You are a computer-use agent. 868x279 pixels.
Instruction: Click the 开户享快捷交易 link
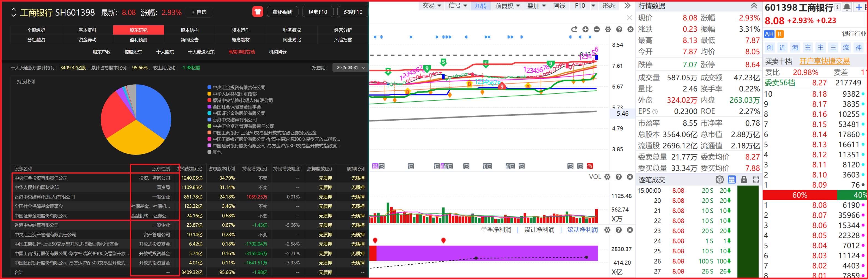(824, 61)
